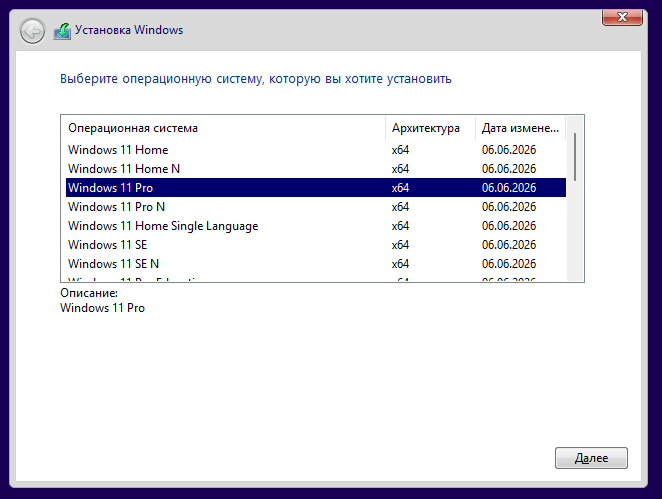Click x64 cell in Windows 11 Home row
Image resolution: width=662 pixels, height=499 pixels.
click(400, 150)
